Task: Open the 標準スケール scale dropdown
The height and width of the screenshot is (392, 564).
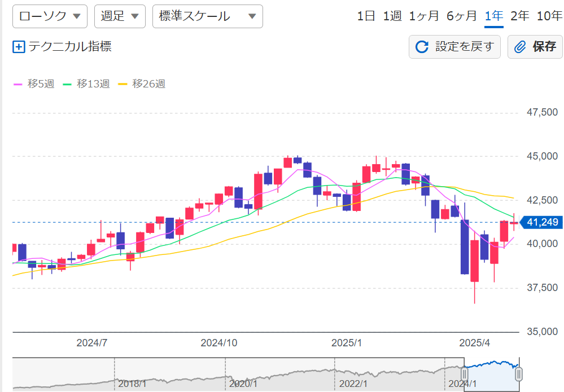Action: pyautogui.click(x=208, y=16)
